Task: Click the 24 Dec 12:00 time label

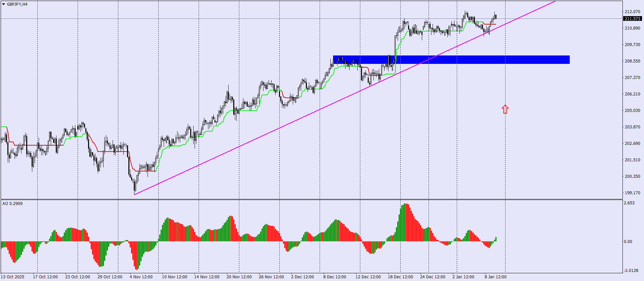Action: tap(433, 277)
